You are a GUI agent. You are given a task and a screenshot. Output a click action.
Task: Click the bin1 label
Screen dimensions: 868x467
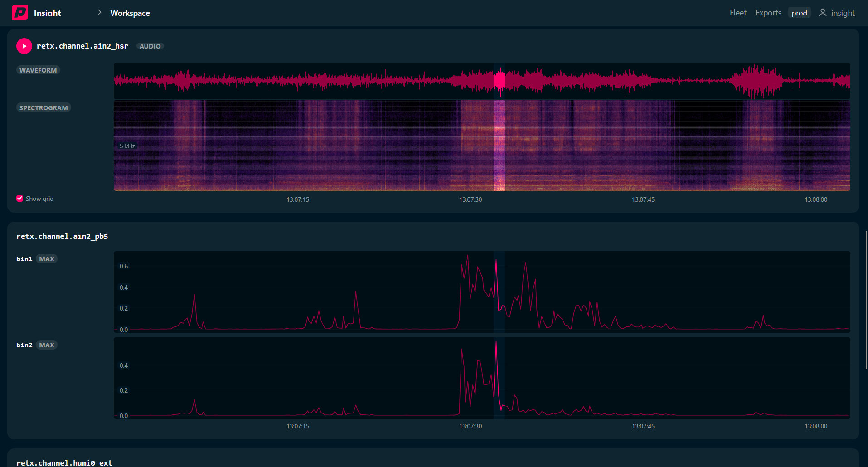point(24,259)
